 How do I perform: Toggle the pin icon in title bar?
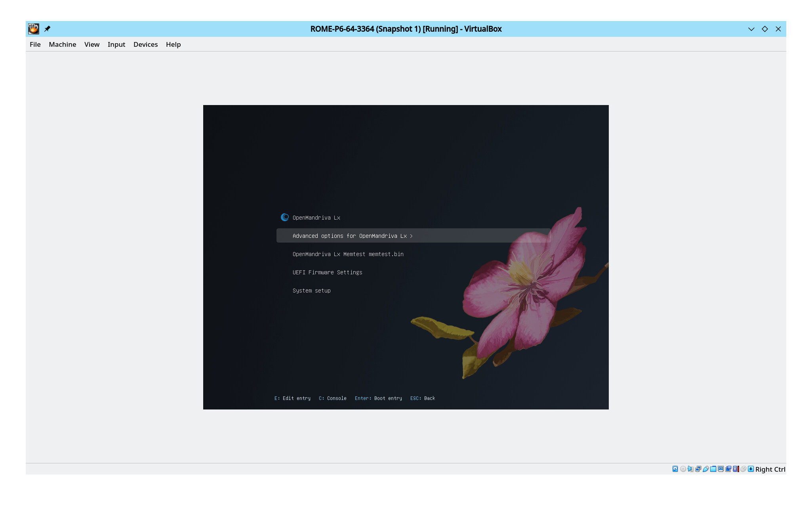pos(47,29)
